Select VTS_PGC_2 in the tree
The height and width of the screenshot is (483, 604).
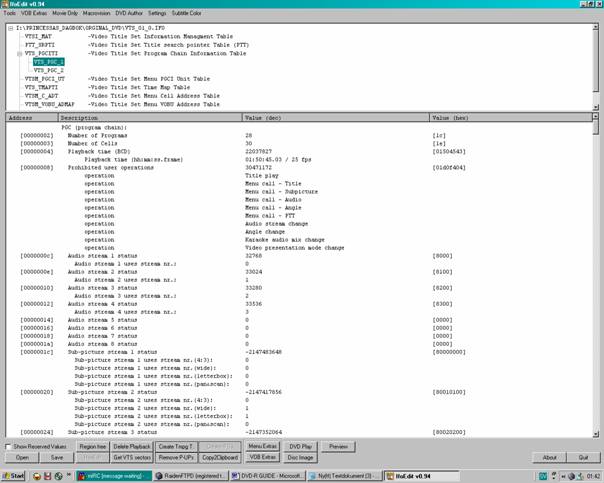click(x=49, y=70)
